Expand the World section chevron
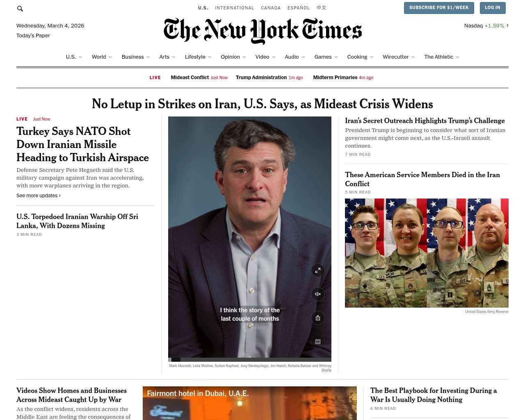This screenshot has width=525, height=420. tap(111, 57)
